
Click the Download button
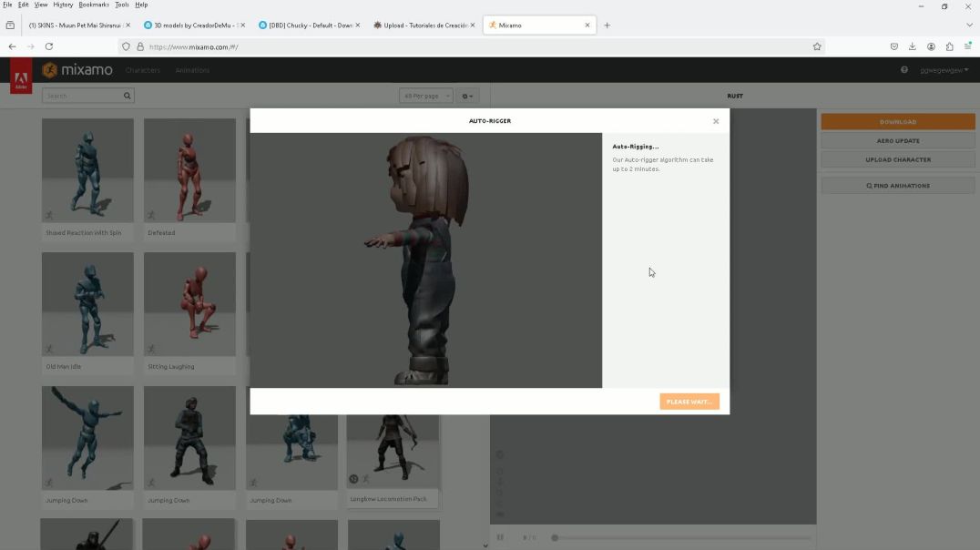[897, 122]
